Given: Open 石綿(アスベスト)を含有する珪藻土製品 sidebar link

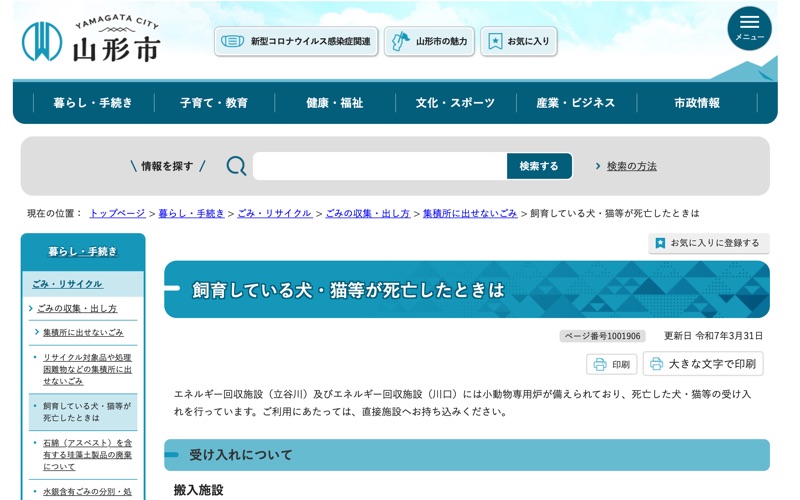Looking at the screenshot, I should point(87,454).
